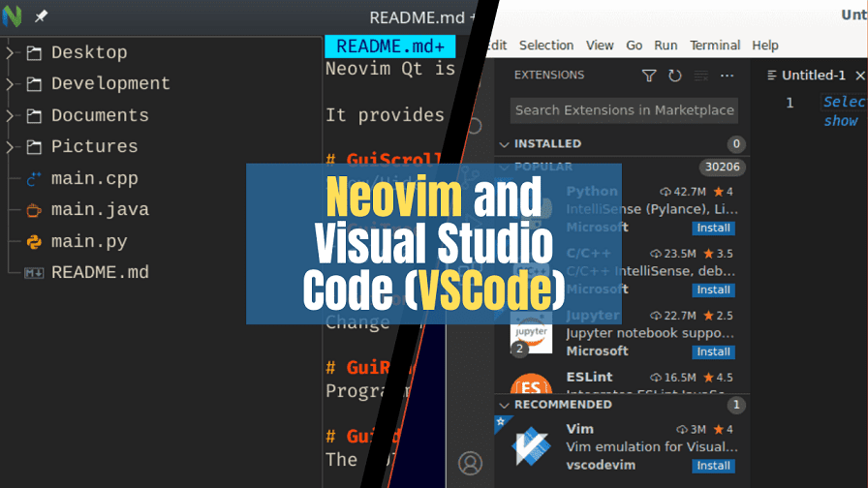Click the vscodevim publisher name
This screenshot has height=488, width=868.
pyautogui.click(x=600, y=466)
